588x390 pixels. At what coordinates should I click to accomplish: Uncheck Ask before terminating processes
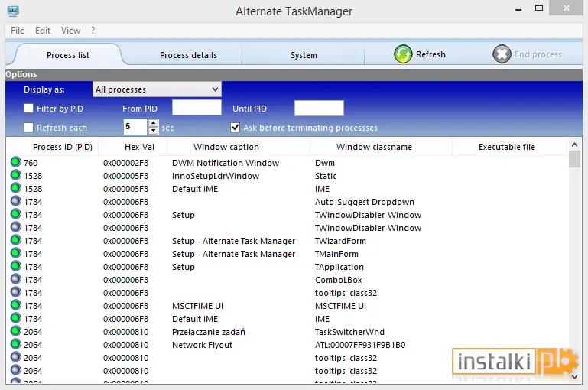[236, 128]
